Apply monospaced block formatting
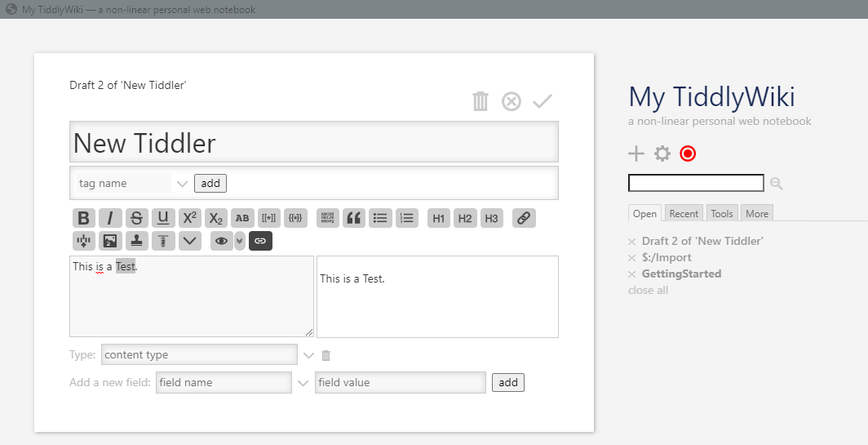The image size is (868, 445). point(328,218)
